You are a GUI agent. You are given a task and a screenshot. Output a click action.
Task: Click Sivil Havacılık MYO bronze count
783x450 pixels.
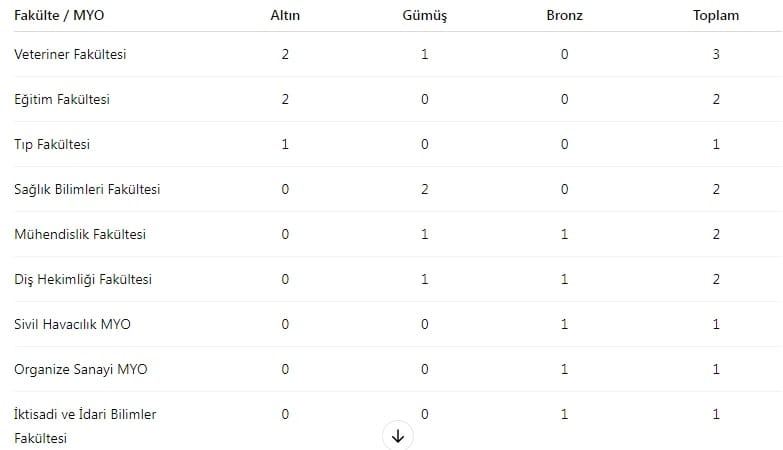(564, 324)
